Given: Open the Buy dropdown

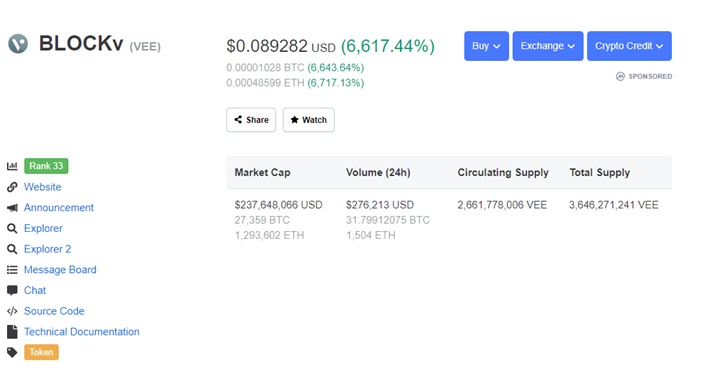Looking at the screenshot, I should click(x=486, y=46).
